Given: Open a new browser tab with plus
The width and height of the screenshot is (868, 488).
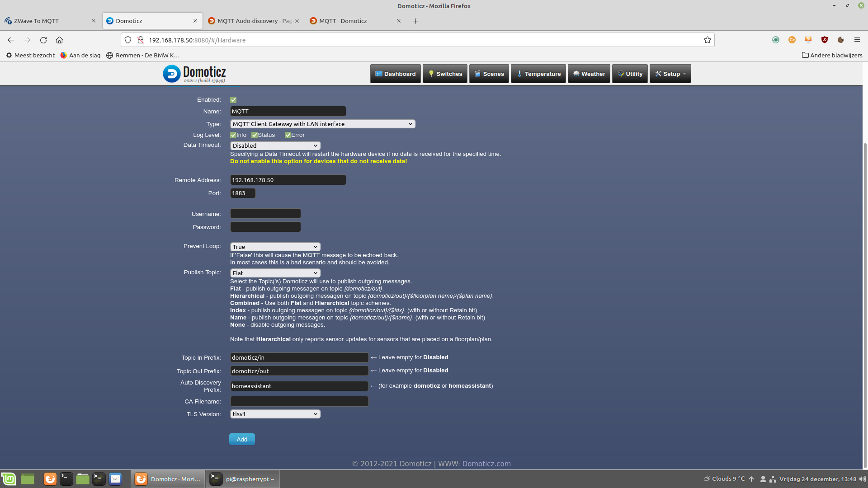Looking at the screenshot, I should coord(415,21).
